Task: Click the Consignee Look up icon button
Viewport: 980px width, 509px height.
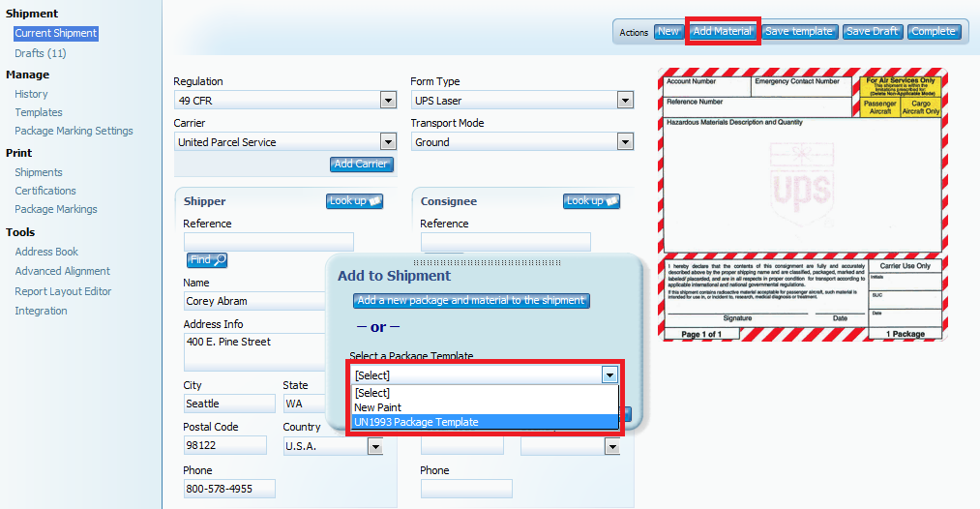Action: [x=591, y=201]
